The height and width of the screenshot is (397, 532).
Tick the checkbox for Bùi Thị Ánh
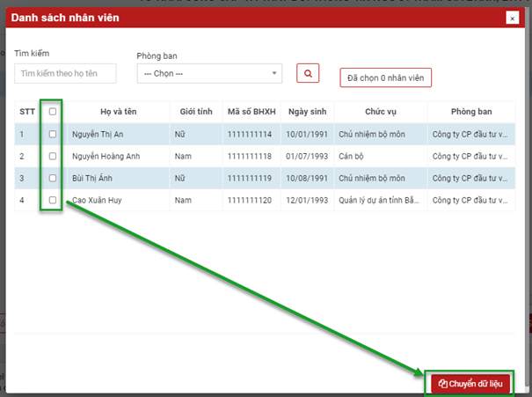[x=53, y=178]
